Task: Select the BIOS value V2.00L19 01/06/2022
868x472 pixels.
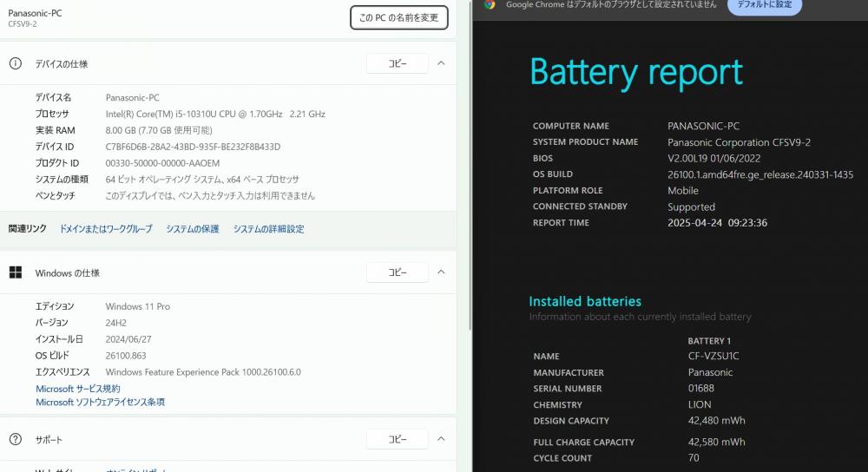Action: (714, 158)
